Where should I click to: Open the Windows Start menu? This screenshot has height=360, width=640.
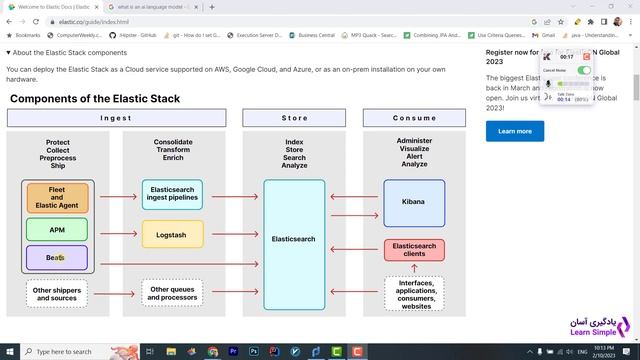pyautogui.click(x=10, y=351)
